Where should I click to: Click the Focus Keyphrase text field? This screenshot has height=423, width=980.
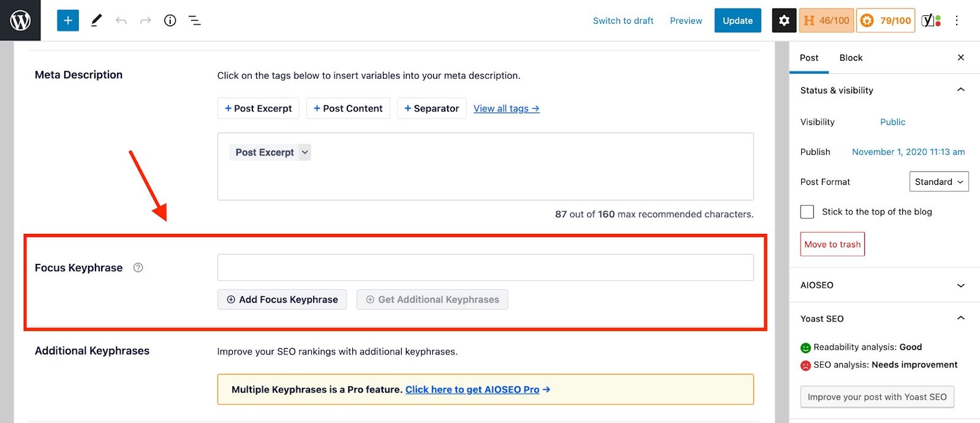tap(485, 268)
